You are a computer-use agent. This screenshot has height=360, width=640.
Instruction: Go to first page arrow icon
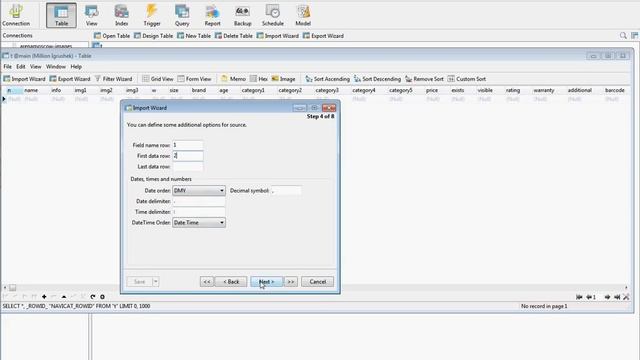tap(579, 297)
